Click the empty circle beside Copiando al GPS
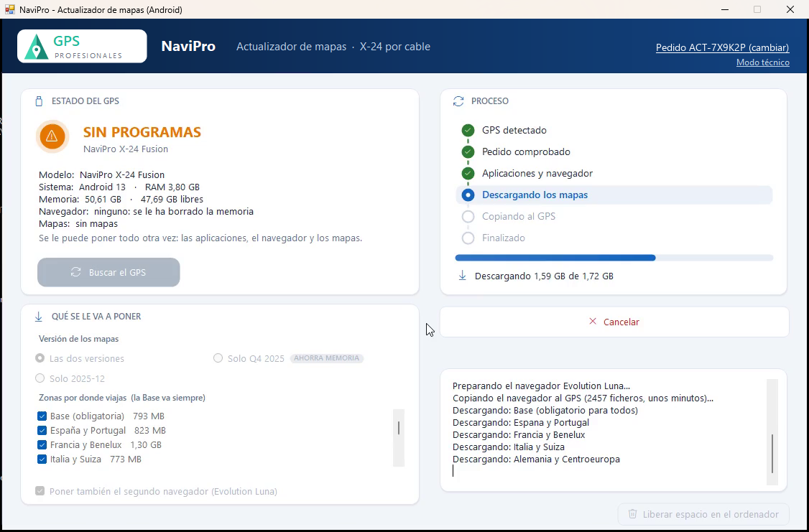809x532 pixels. click(468, 217)
